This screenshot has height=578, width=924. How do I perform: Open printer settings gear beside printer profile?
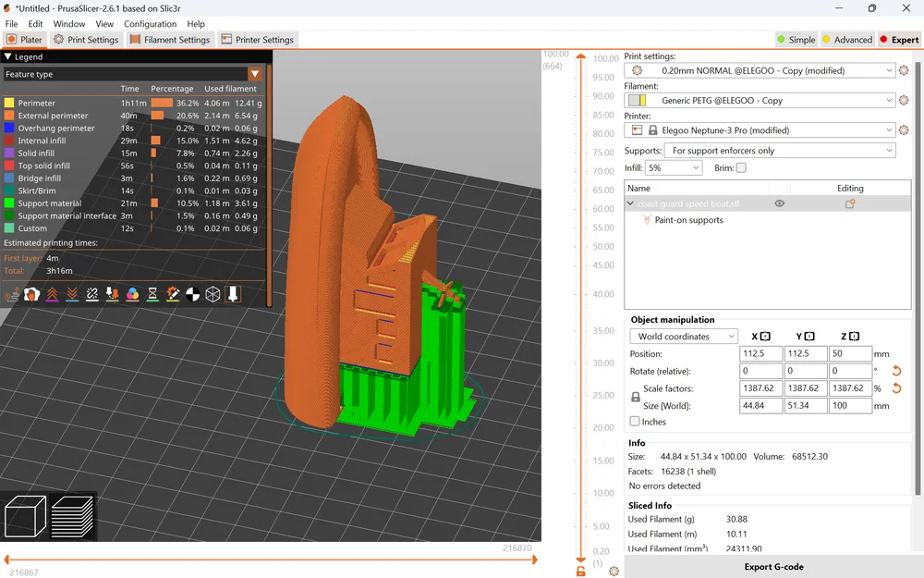coord(904,129)
